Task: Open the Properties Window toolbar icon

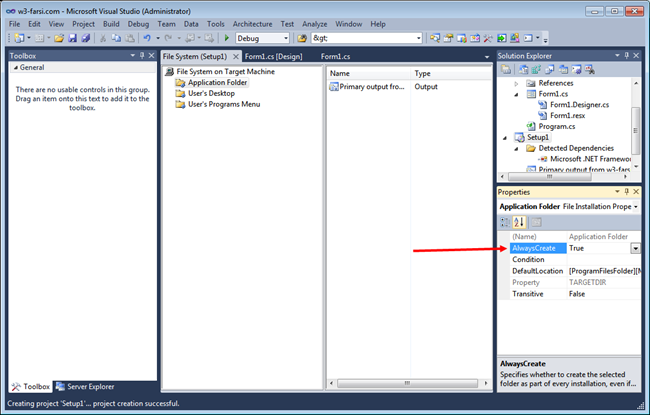Action: [x=448, y=38]
